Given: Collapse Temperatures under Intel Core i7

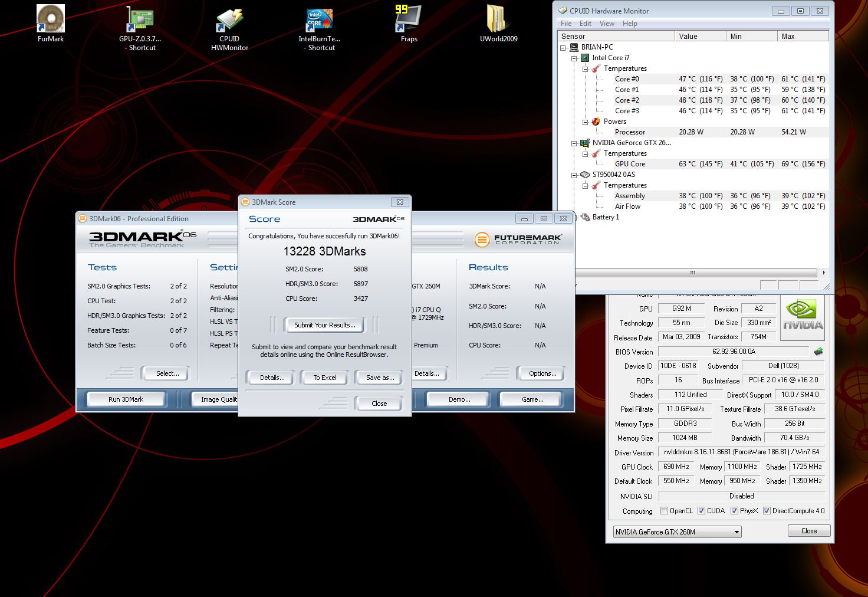Looking at the screenshot, I should (585, 69).
